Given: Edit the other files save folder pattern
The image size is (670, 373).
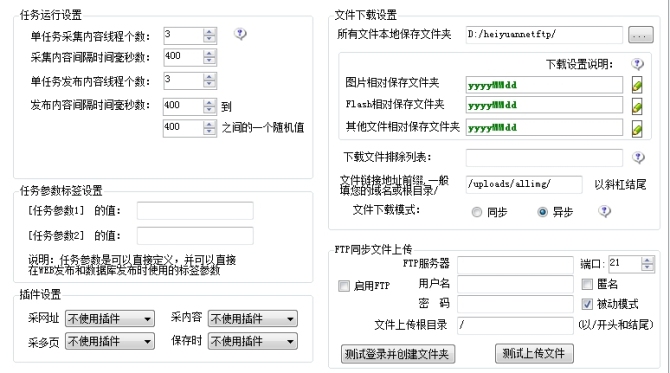Looking at the screenshot, I should [x=637, y=128].
